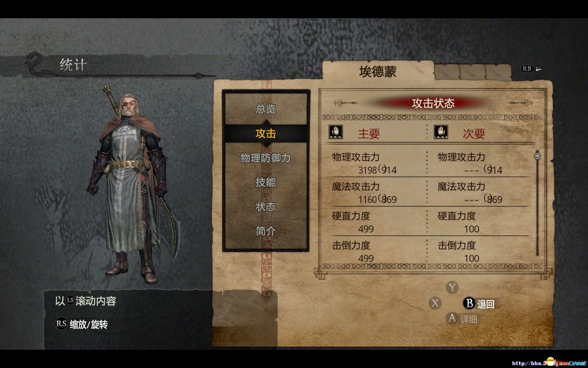Click the LS scroll content icon

(70, 300)
